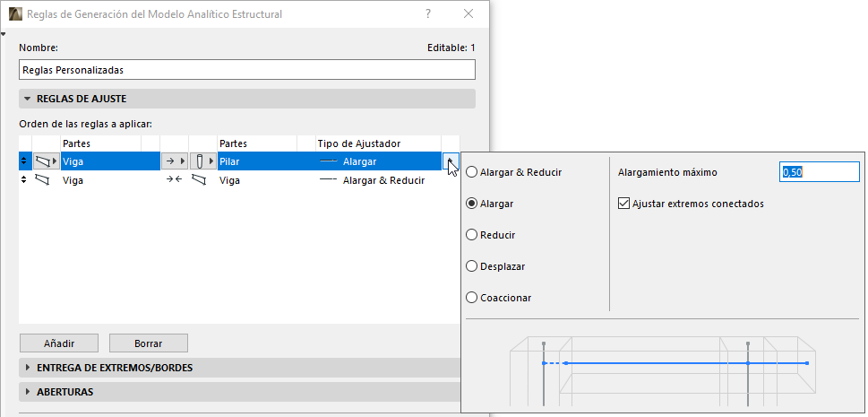Open the connection direction arrow dropdown in the Viga-Pilar row

tap(175, 161)
